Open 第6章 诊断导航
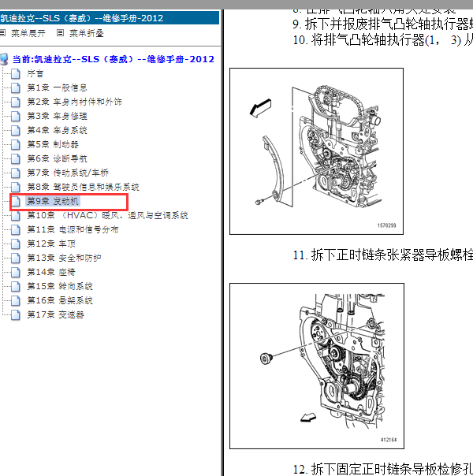Screen dimensions: 473x476 (57, 158)
